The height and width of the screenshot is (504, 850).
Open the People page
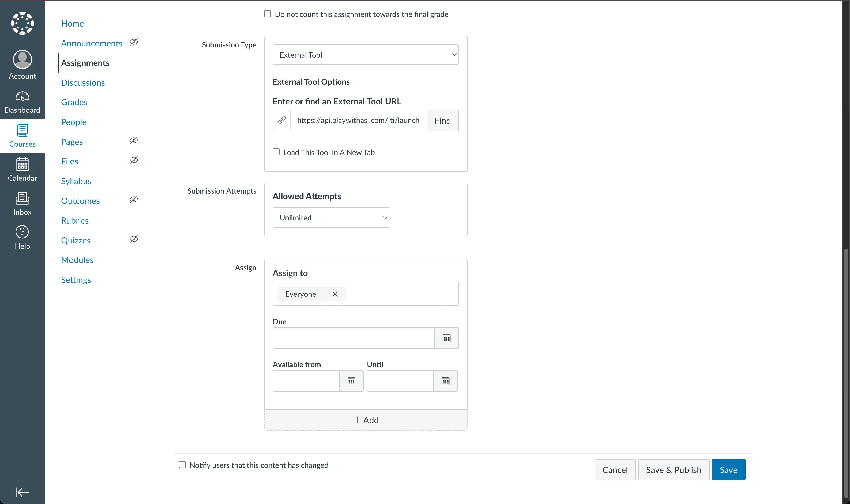[74, 122]
